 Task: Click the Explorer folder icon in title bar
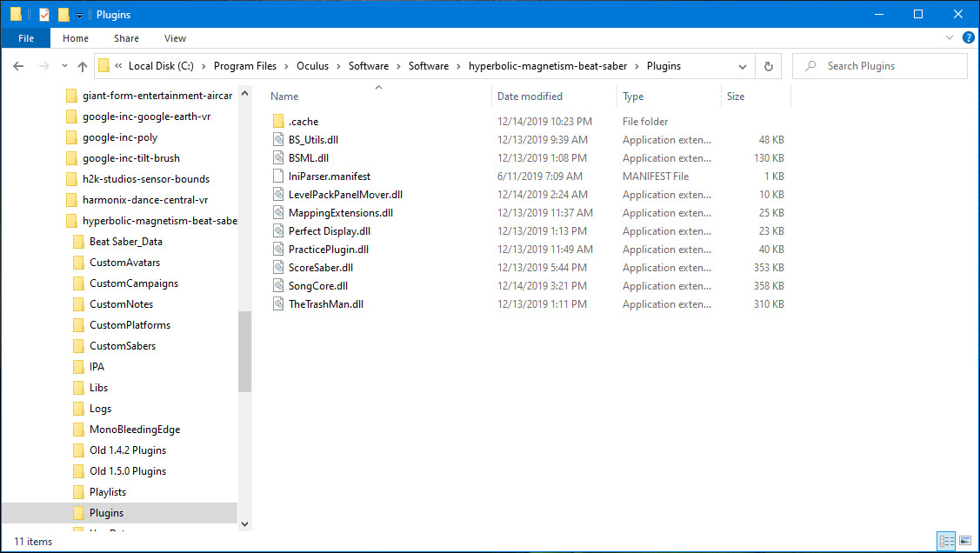(17, 15)
